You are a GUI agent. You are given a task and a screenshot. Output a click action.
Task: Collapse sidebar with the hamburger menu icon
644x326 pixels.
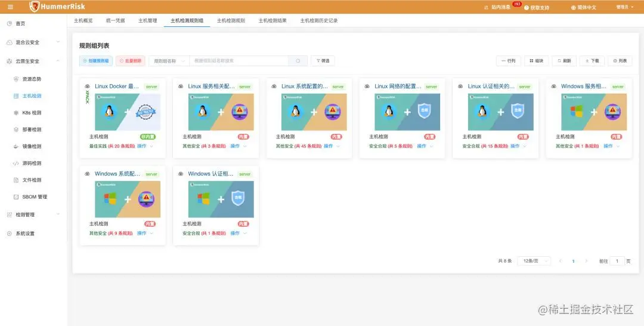10,7
